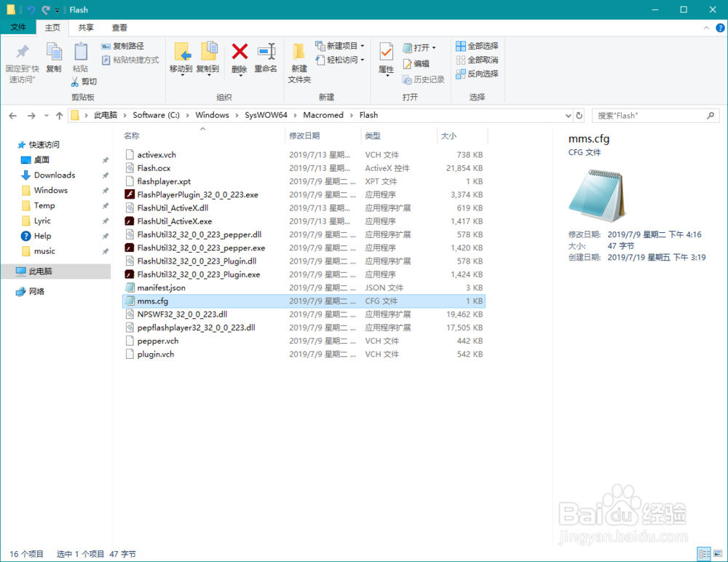Open the File tab
Screen dimensions: 728x562
click(19, 28)
